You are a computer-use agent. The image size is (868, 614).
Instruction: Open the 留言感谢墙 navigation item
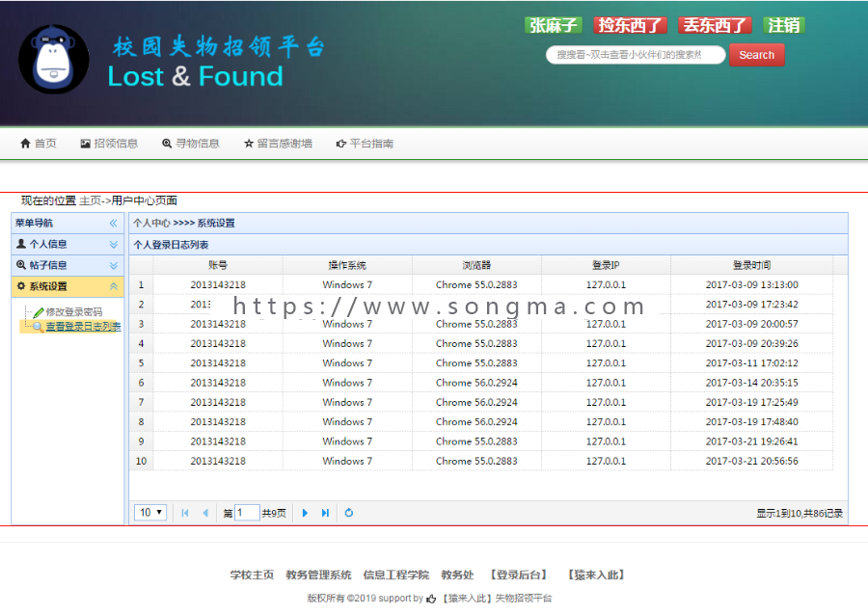click(x=278, y=144)
